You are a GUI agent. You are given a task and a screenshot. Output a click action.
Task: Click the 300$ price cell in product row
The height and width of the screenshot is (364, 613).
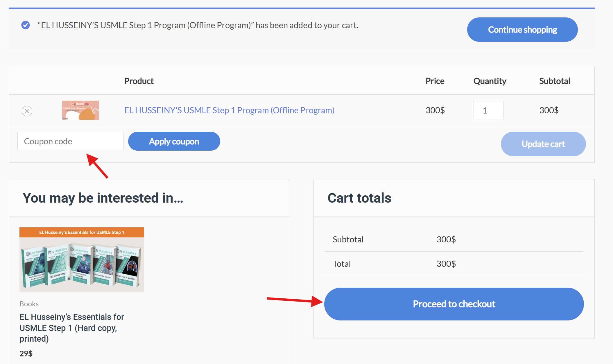coord(435,110)
